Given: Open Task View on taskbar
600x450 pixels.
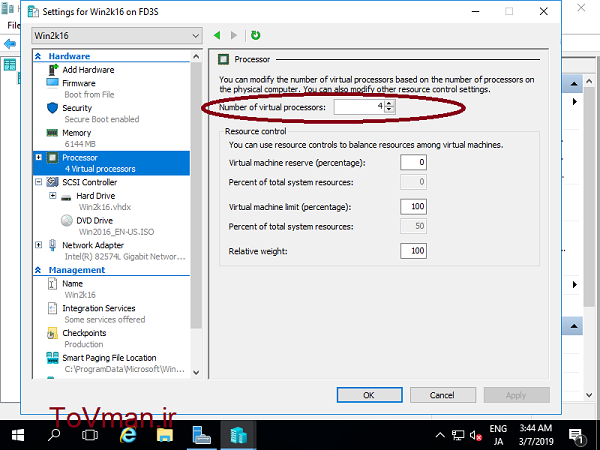Looking at the screenshot, I should [x=90, y=435].
